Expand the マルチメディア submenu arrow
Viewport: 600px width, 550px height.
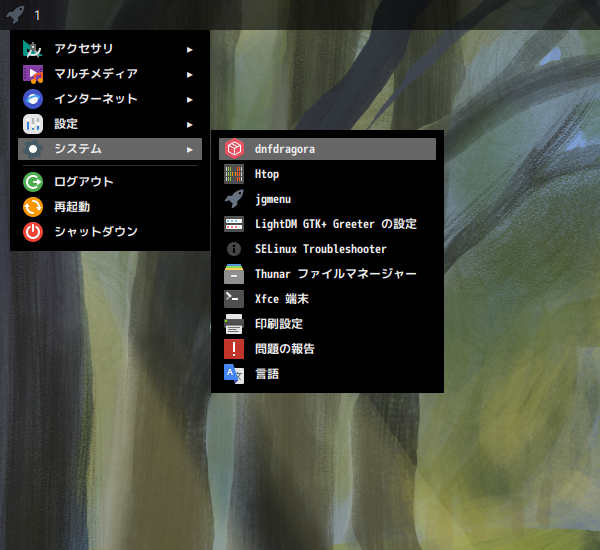click(x=189, y=75)
